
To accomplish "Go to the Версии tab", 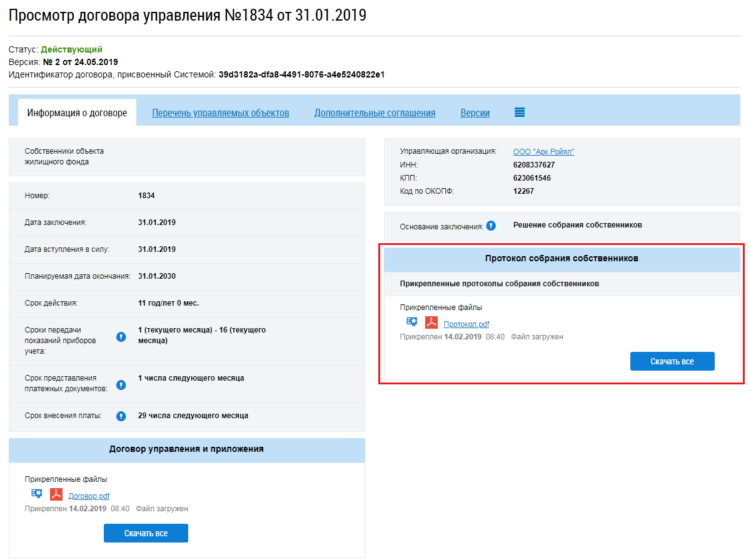I will pos(475,113).
